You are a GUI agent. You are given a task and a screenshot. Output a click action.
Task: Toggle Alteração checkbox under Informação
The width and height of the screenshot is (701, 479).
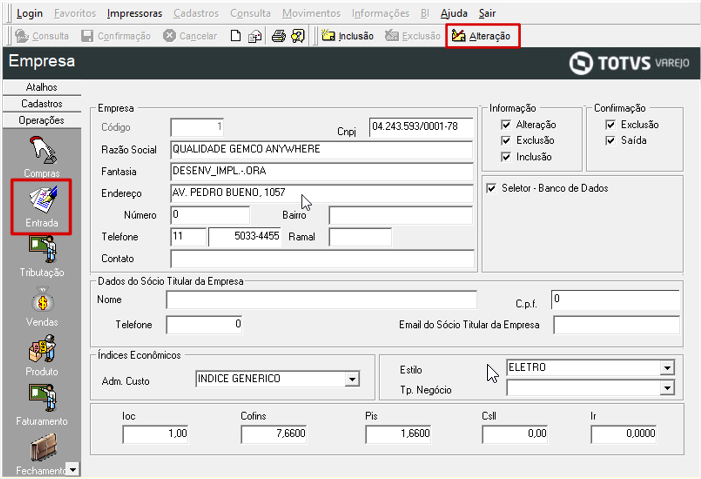point(506,125)
